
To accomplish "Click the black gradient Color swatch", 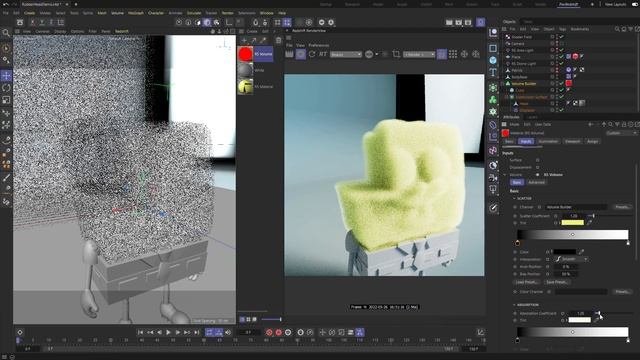I will [x=564, y=252].
